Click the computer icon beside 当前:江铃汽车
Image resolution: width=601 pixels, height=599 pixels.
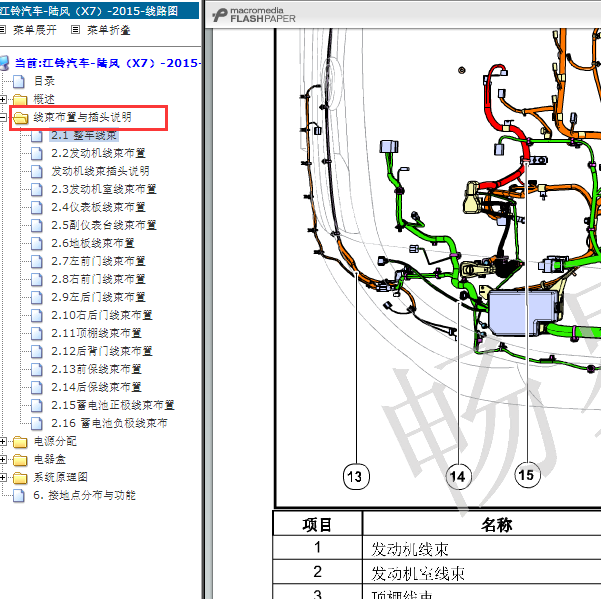[3, 63]
